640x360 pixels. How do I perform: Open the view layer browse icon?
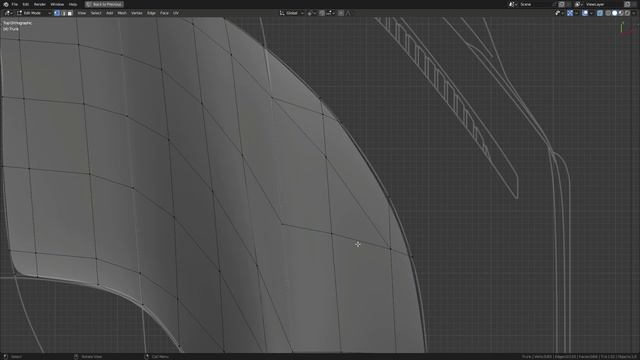tap(579, 4)
